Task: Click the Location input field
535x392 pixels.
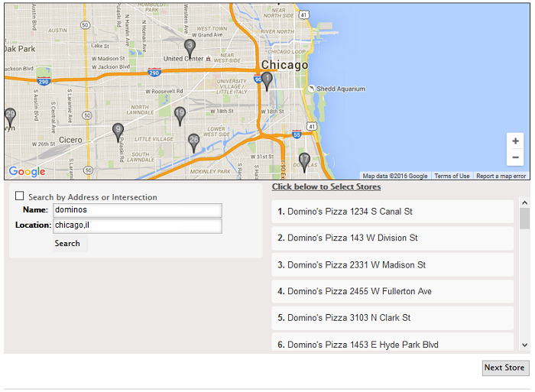Action: 138,226
